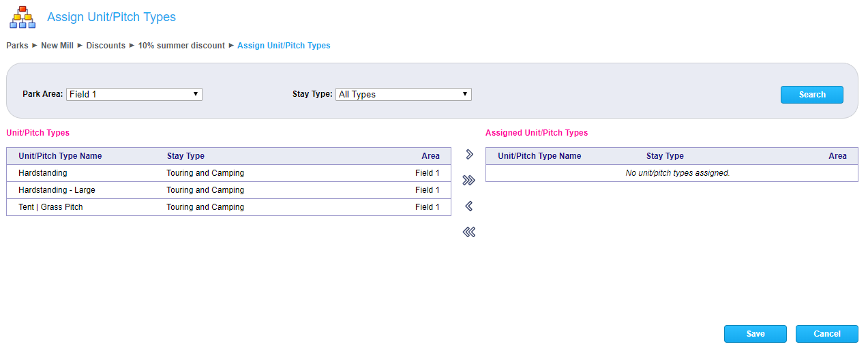Click the organization chart icon in header
This screenshot has height=353, width=868.
(23, 17)
